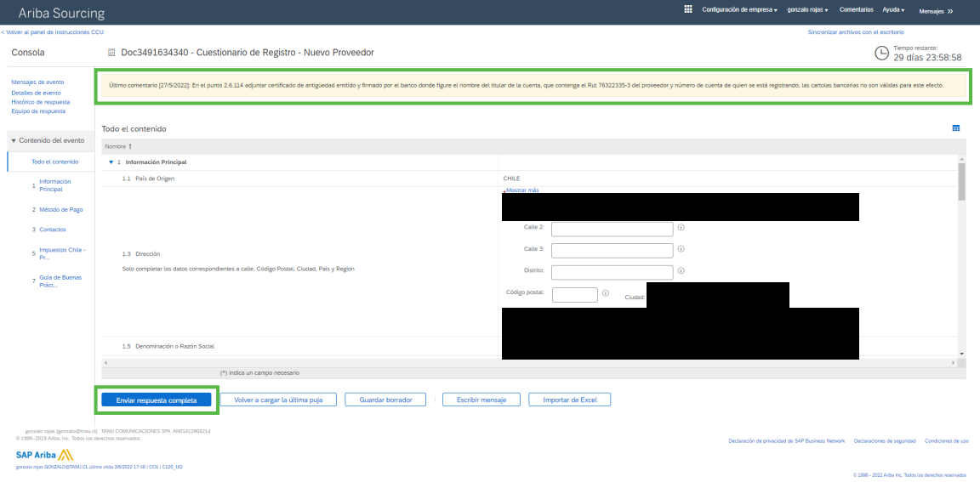Go to section 3 Contactos
This screenshot has height=482, width=980.
coord(53,230)
